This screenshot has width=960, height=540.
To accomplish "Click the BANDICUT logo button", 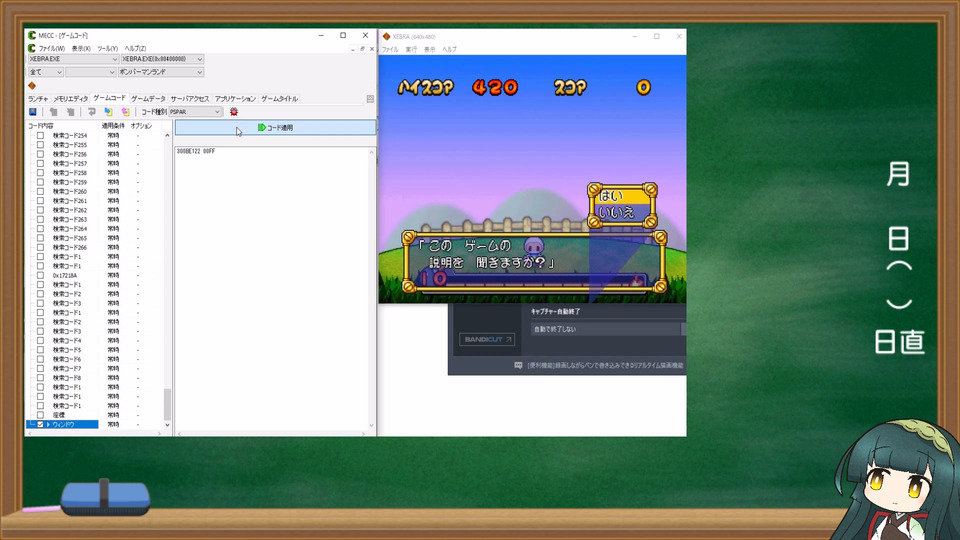I will (487, 339).
